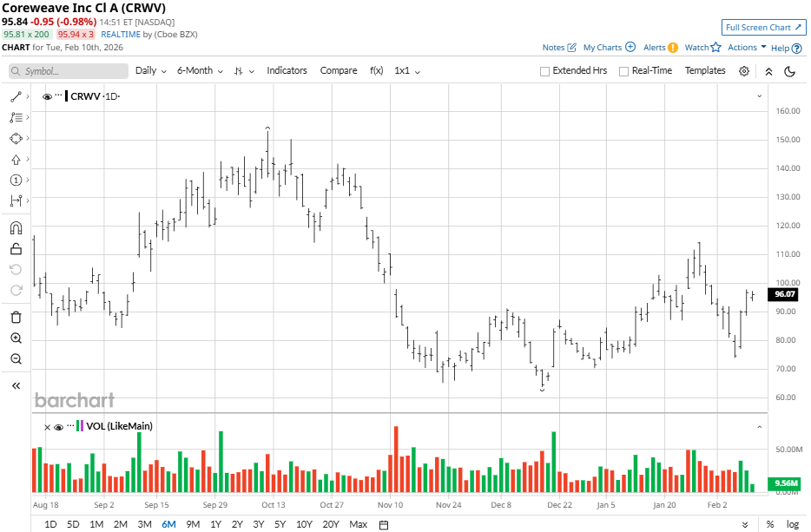The width and height of the screenshot is (811, 532).
Task: Click the Alerts warning icon
Action: [x=672, y=48]
